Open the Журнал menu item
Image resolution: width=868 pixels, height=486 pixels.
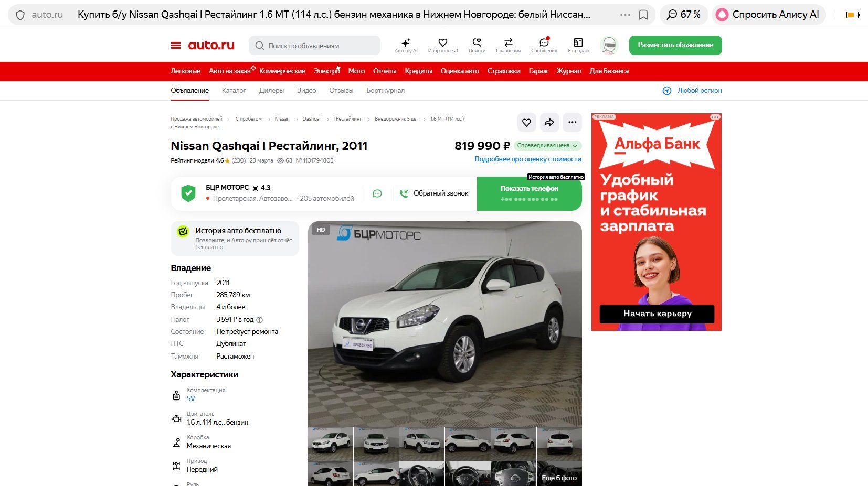[569, 71]
